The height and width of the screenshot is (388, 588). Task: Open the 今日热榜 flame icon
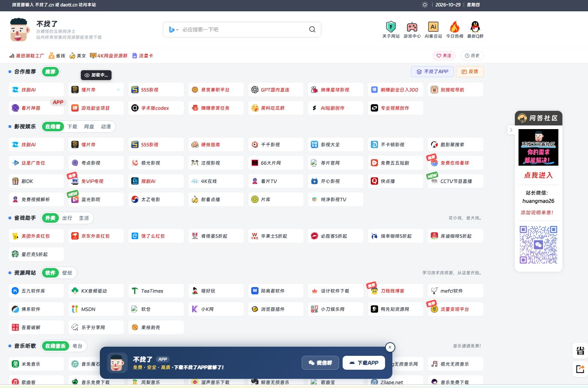[455, 27]
